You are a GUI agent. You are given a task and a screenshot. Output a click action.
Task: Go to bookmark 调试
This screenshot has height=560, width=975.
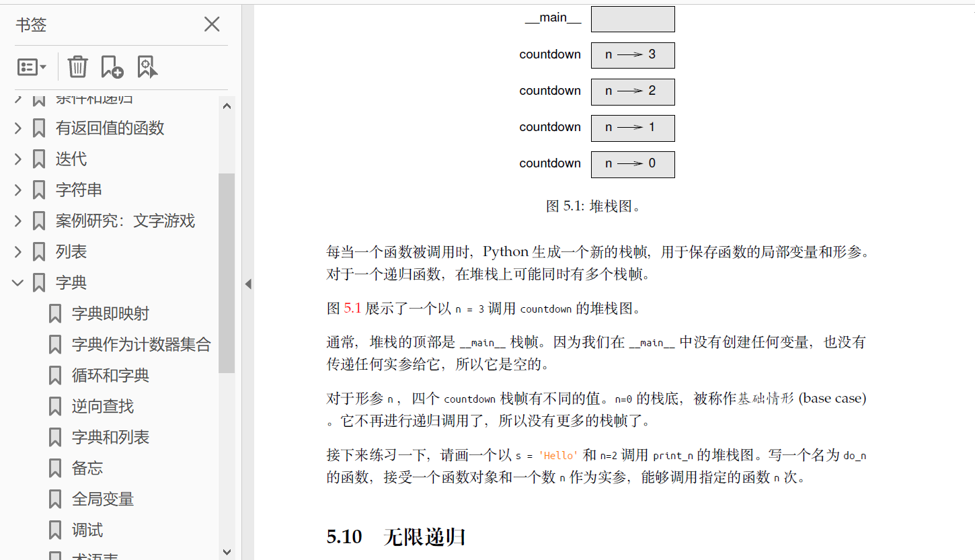(x=87, y=530)
